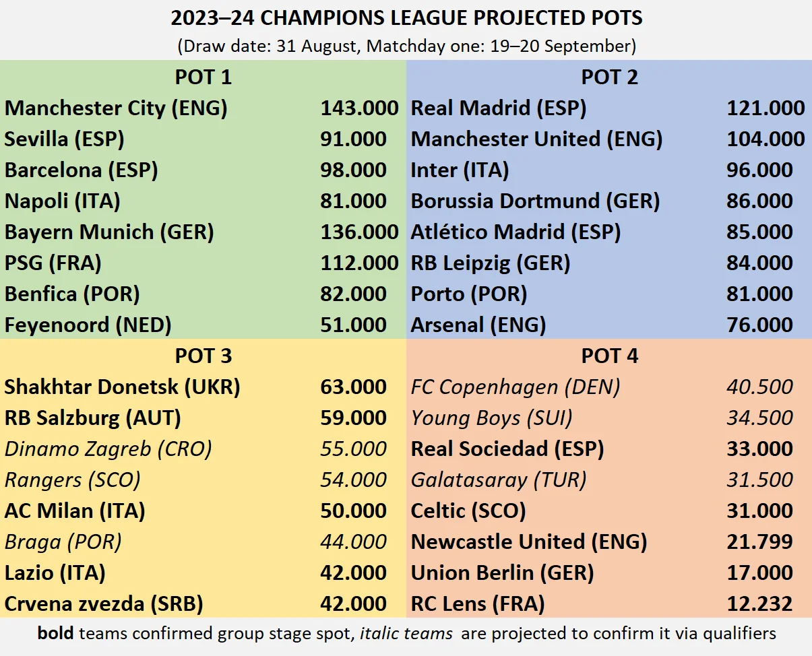This screenshot has width=812, height=656.
Task: Click the draw date subtitle text
Action: coord(406,46)
